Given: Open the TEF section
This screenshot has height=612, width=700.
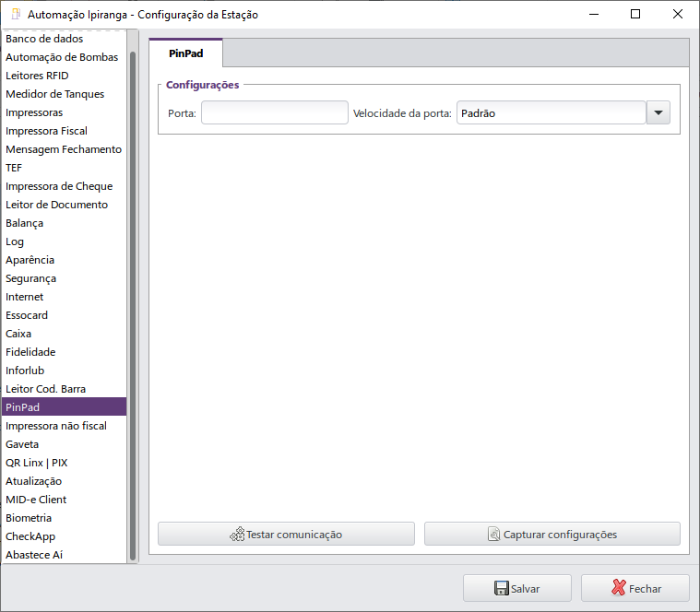Looking at the screenshot, I should click(65, 168).
